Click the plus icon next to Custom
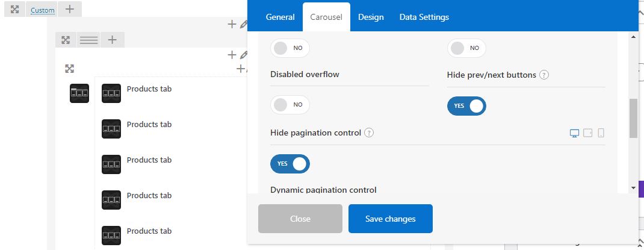644x250 pixels. (70, 9)
